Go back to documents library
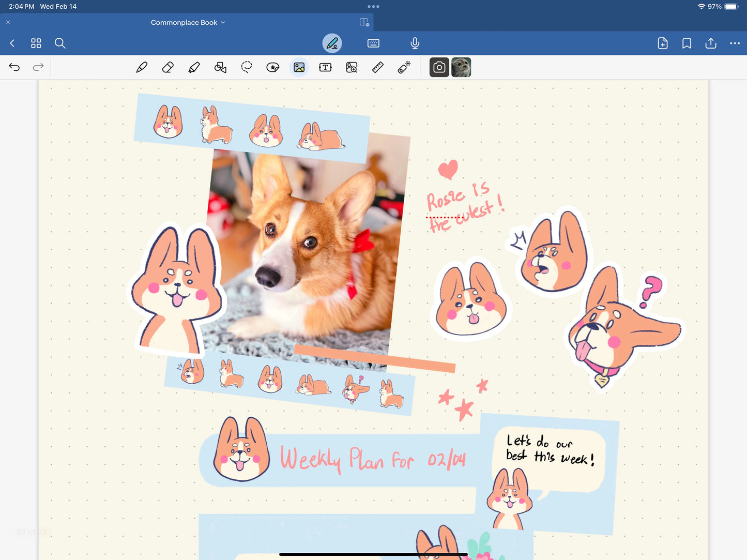Viewport: 747px width, 560px height. [12, 43]
